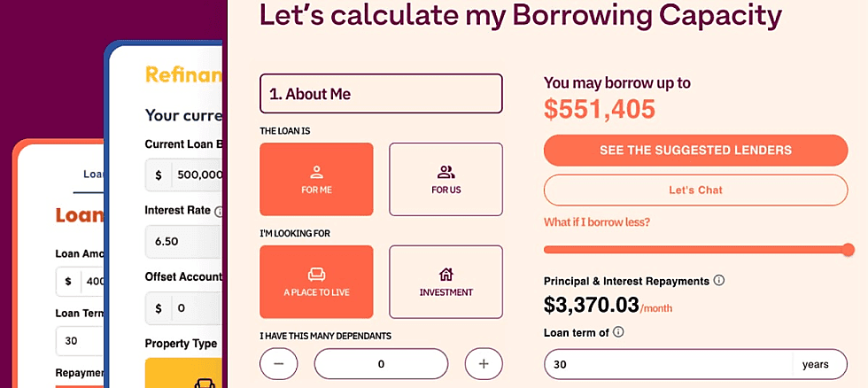Viewport: 868px width, 388px height.
Task: Click info icon beside Interest Rate label
Action: (219, 212)
